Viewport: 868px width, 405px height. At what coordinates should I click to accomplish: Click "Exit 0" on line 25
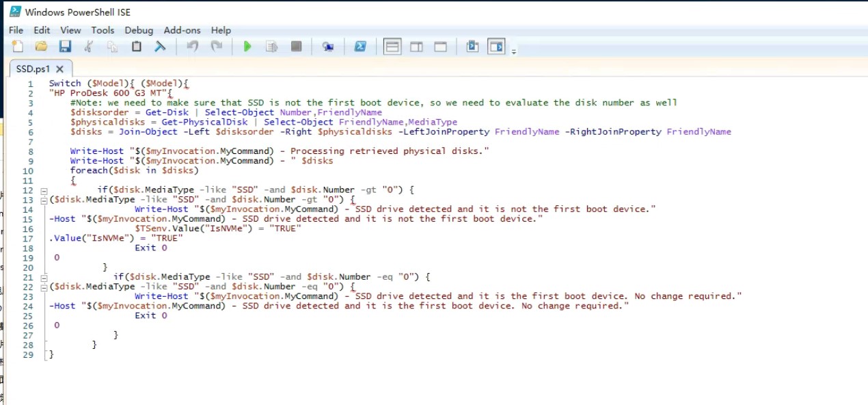tap(151, 315)
